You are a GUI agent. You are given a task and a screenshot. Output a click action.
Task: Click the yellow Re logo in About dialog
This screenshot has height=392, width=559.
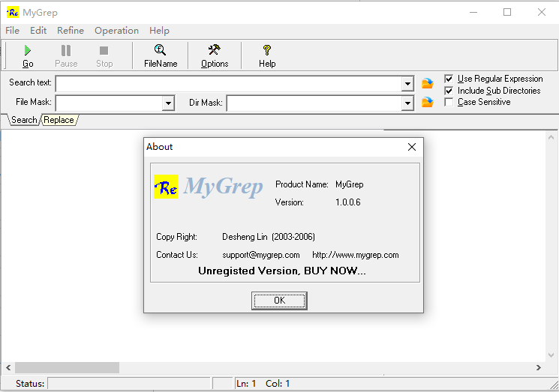[166, 187]
